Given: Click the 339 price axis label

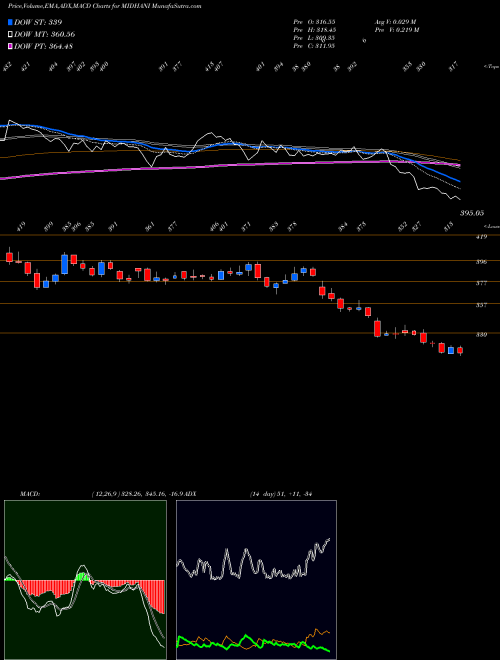Looking at the screenshot, I should click(x=481, y=335).
